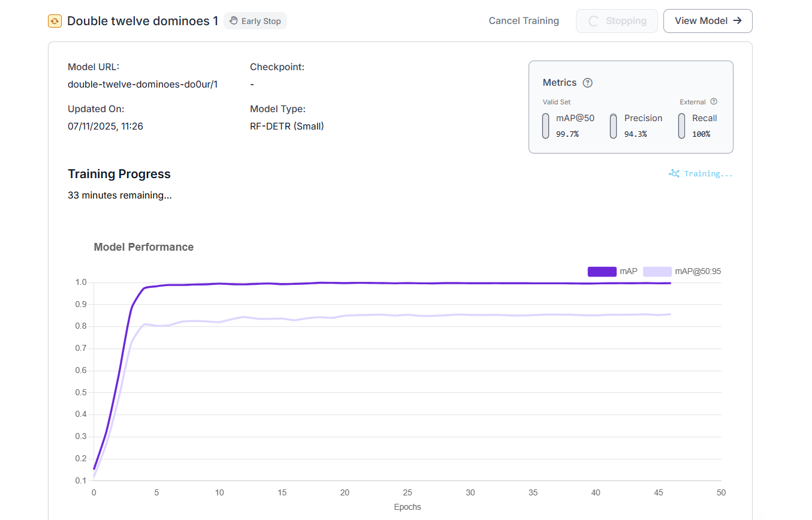This screenshot has height=520, width=812.
Task: Click the Model Performance chart title
Action: (x=144, y=247)
